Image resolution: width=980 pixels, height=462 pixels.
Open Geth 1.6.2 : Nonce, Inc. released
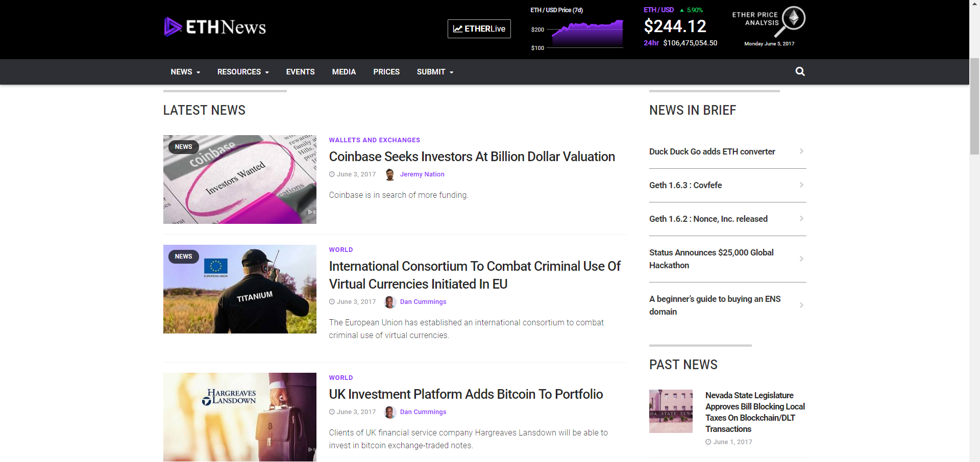pos(708,219)
